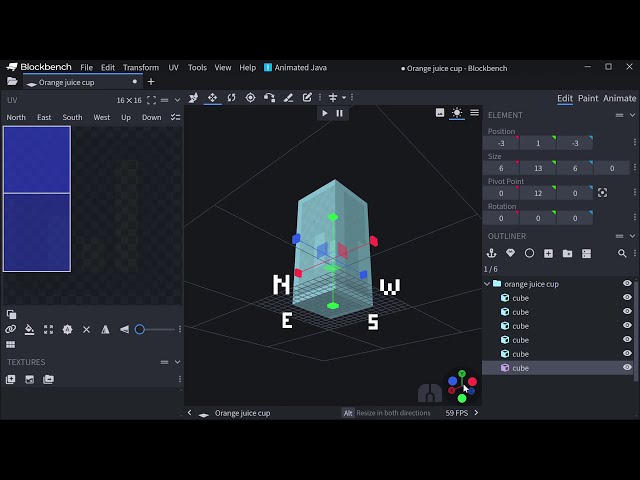Screen dimensions: 640x480
Task: Switch to the Animate mode tab
Action: pyautogui.click(x=620, y=98)
